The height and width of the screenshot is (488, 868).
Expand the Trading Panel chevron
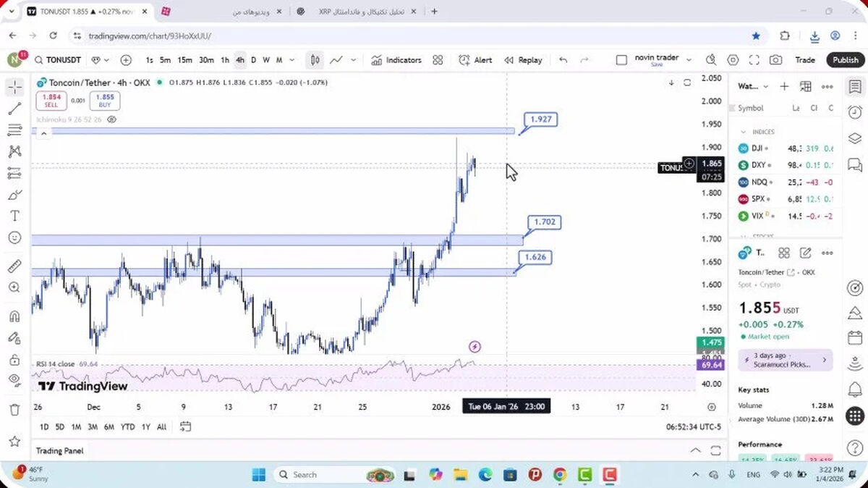point(695,450)
